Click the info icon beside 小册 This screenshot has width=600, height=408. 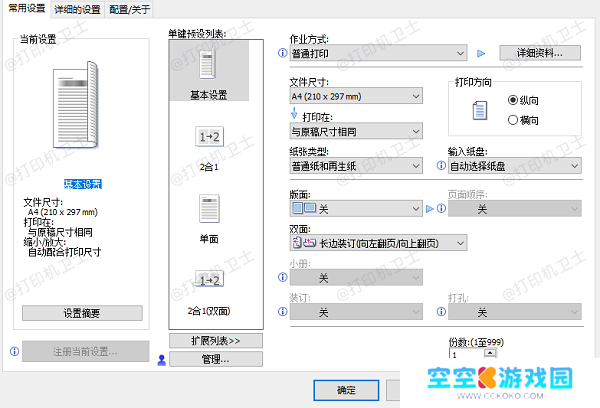[282, 277]
